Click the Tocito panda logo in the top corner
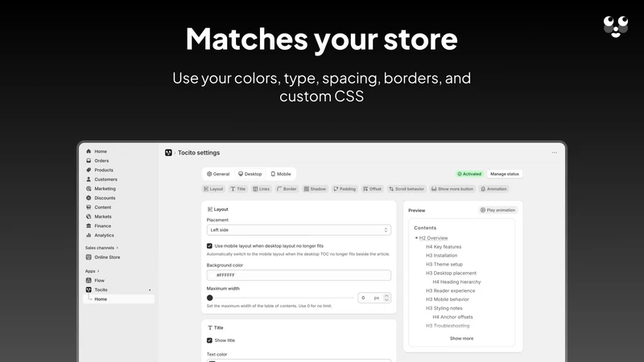Image resolution: width=644 pixels, height=362 pixels. 616,27
